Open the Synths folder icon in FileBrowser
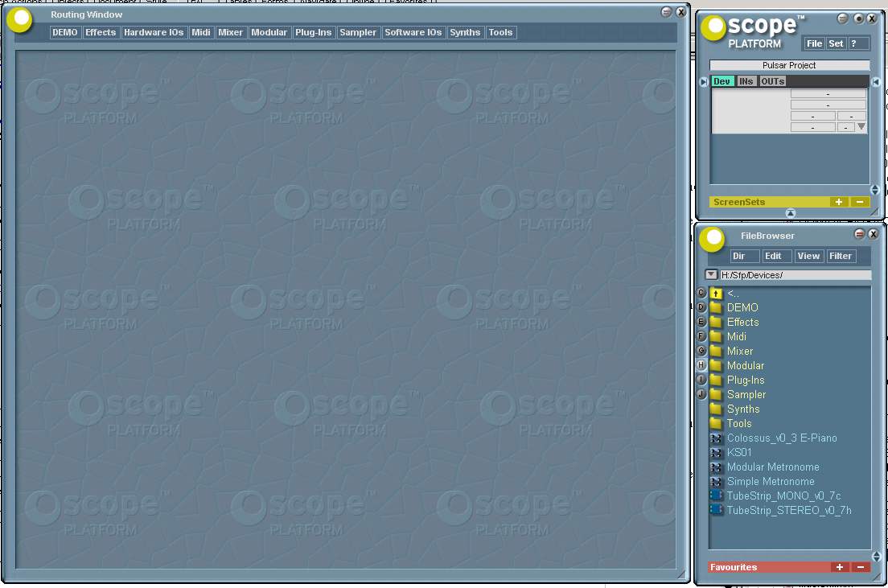The image size is (888, 588). click(x=716, y=409)
